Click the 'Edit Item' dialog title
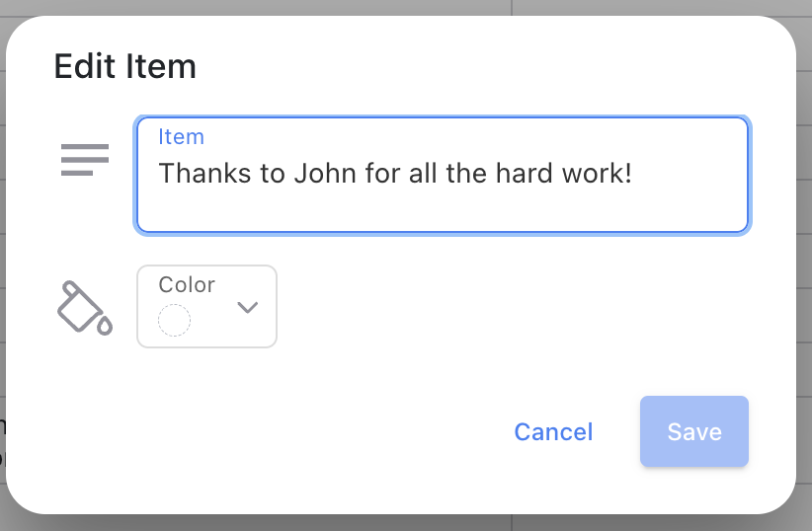The width and height of the screenshot is (812, 531). (125, 66)
